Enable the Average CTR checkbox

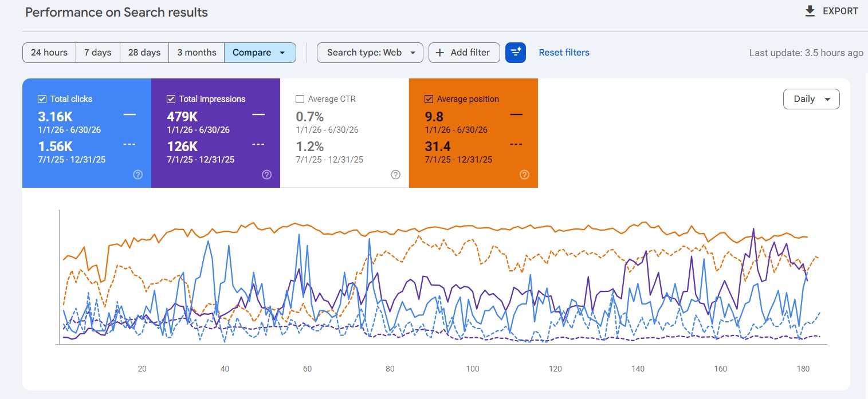point(300,99)
